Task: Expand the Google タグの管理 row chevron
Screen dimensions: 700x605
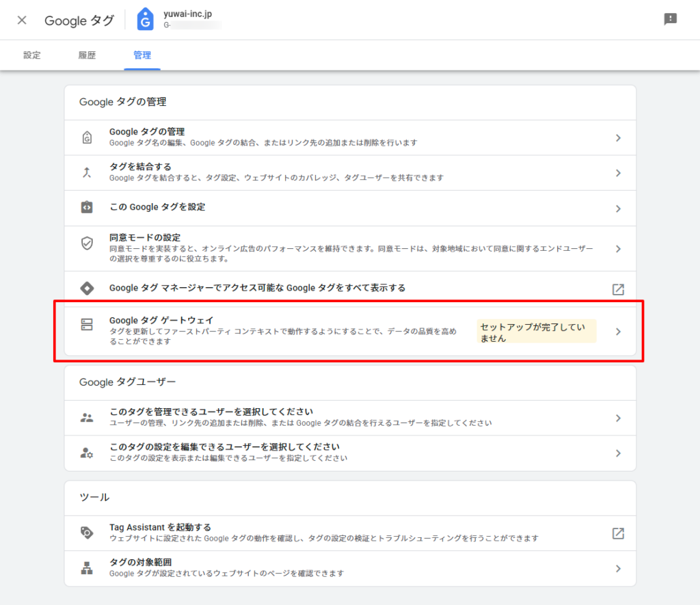Action: [x=618, y=138]
